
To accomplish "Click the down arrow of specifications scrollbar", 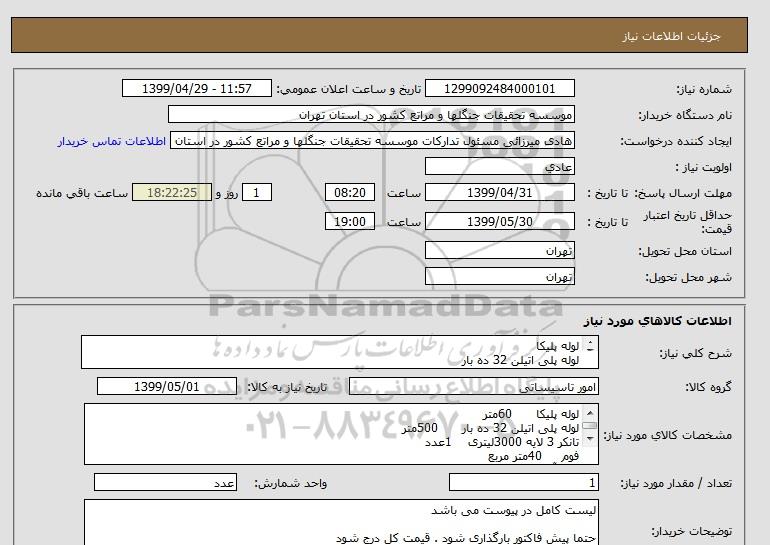I will tap(590, 438).
